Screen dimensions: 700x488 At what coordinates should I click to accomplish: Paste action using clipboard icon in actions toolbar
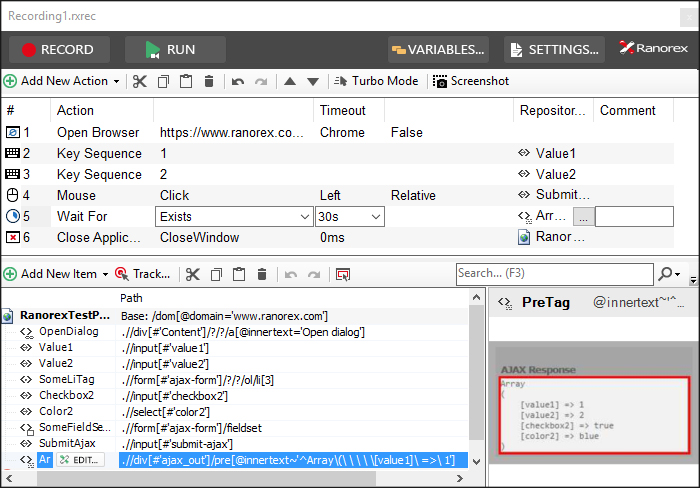point(186,81)
